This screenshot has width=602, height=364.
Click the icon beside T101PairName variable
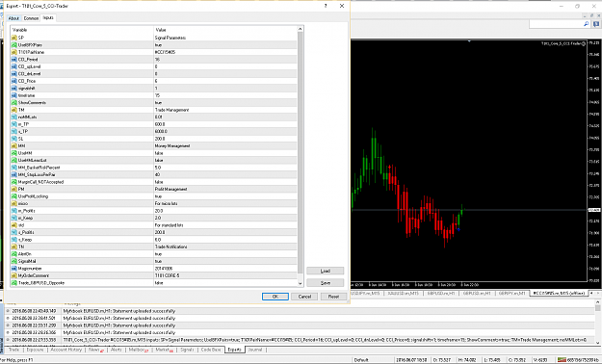coord(14,52)
